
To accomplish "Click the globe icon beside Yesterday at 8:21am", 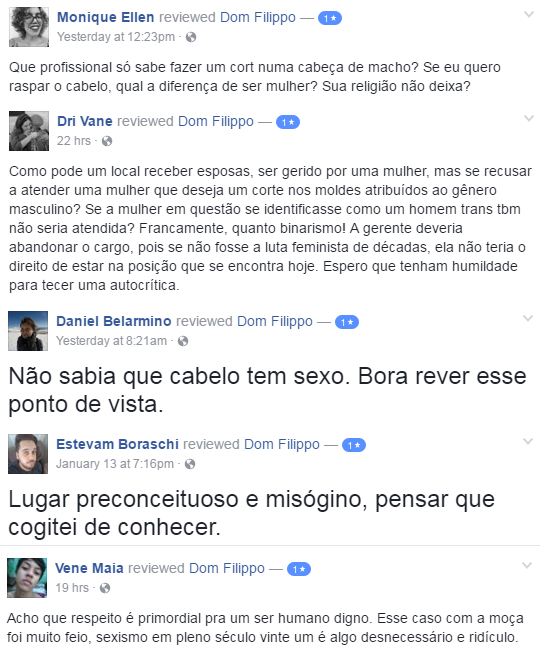I will pyautogui.click(x=183, y=341).
